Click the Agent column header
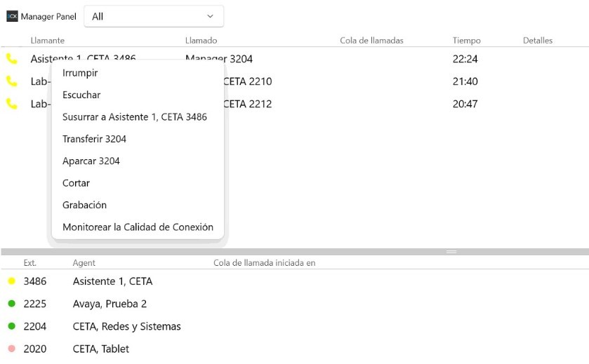Image resolution: width=589 pixels, height=364 pixels. (84, 263)
